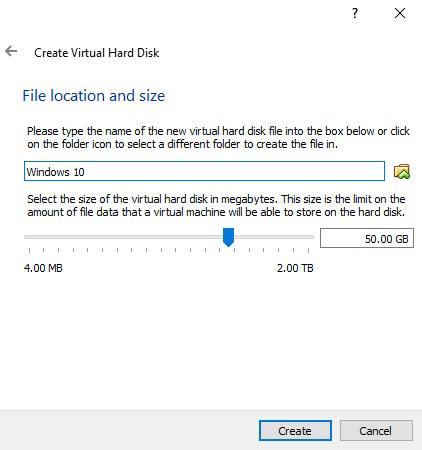Close the Create Virtual Hard Disk dialog

pyautogui.click(x=400, y=13)
